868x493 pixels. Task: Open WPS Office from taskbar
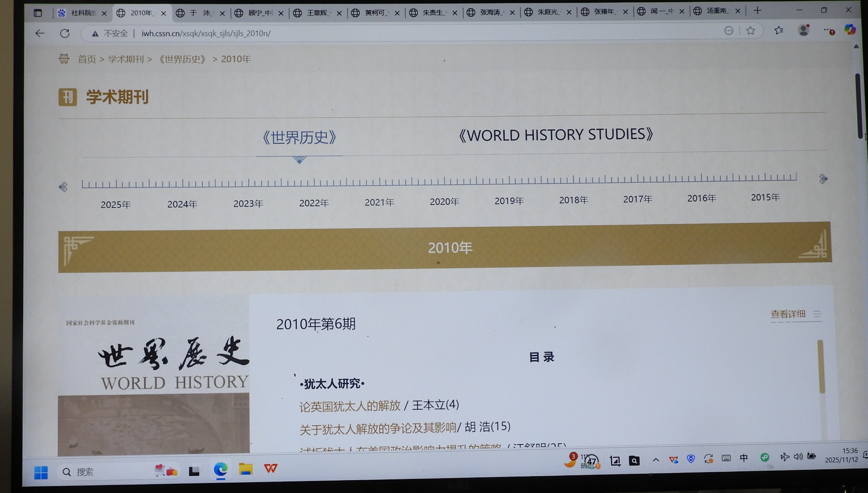(270, 468)
